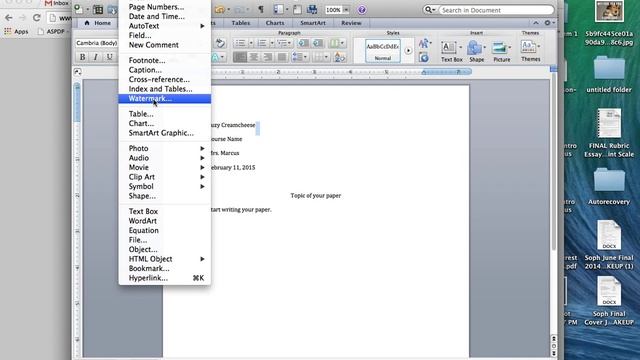Switch to the SmartArt ribbon tab
This screenshot has width=640, height=360.
pyautogui.click(x=313, y=23)
